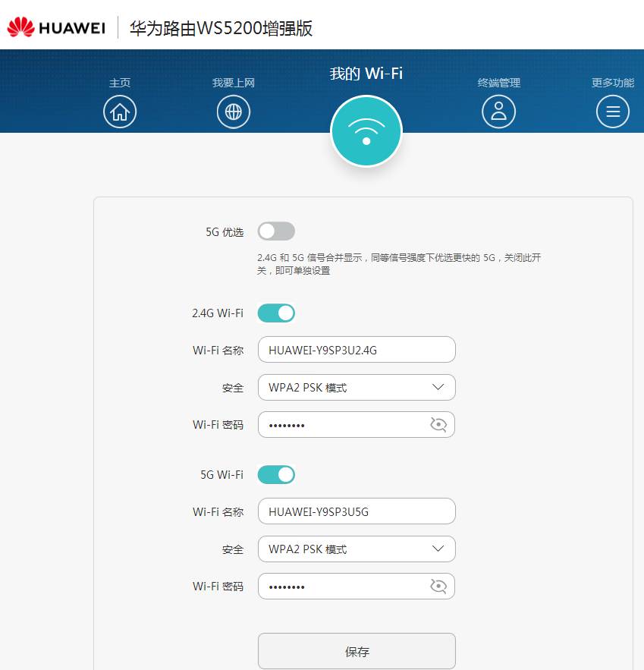This screenshot has height=670, width=644.
Task: Go to the 主页 tab label
Action: click(x=120, y=83)
